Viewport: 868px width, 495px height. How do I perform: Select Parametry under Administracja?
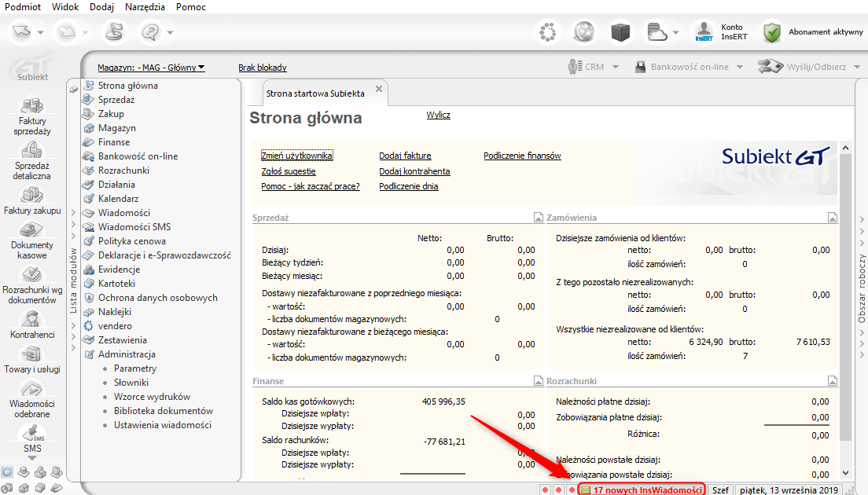pos(134,368)
